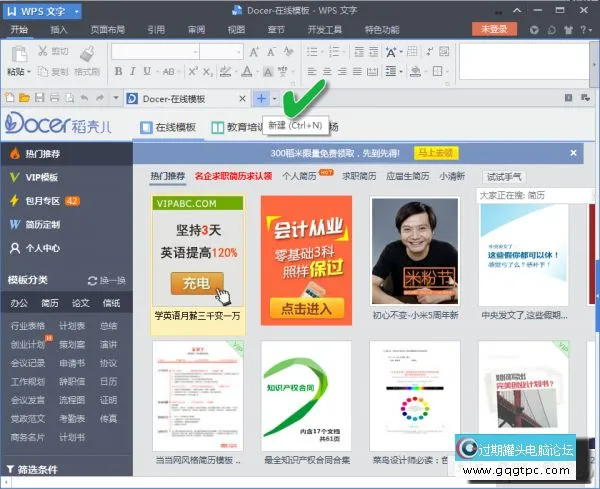Image resolution: width=600 pixels, height=489 pixels.
Task: Toggle Bold formatting
Action: (119, 71)
